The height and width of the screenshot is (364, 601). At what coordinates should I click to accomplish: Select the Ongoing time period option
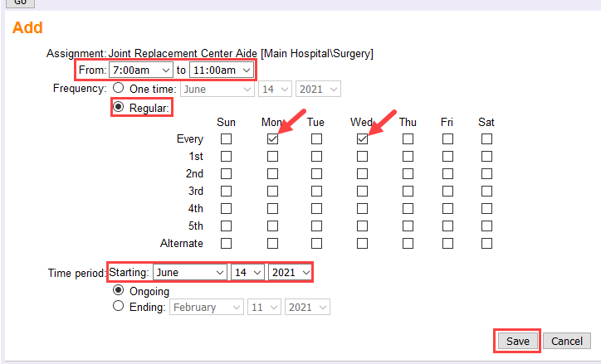[119, 290]
